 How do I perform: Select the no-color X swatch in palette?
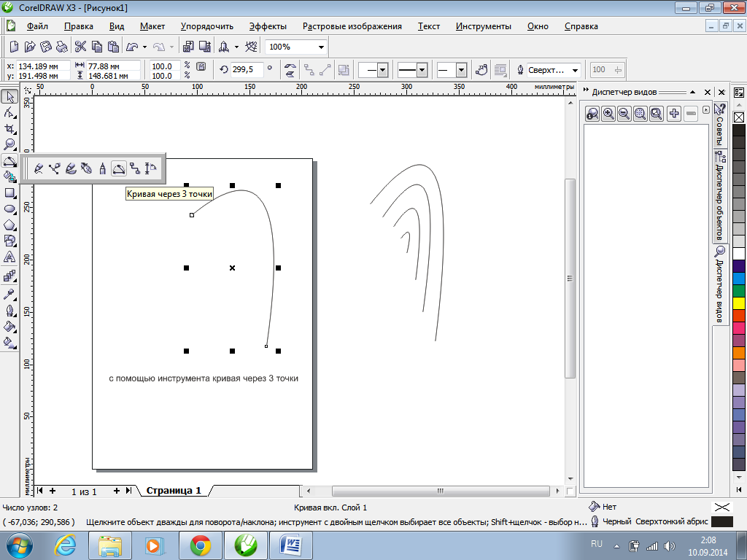coord(738,117)
